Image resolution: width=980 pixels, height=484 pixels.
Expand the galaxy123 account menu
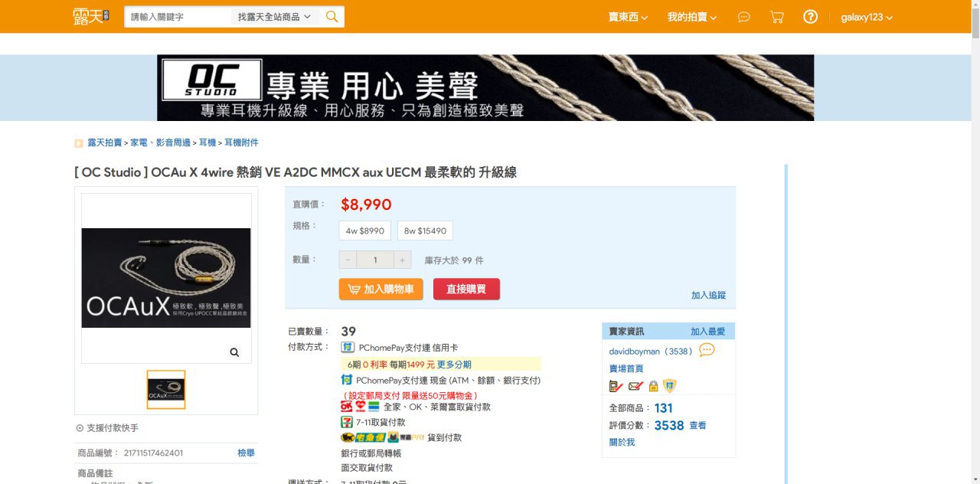(867, 17)
